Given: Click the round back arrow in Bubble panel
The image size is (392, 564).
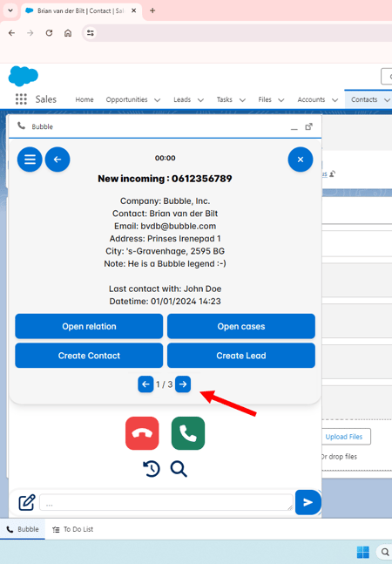Looking at the screenshot, I should [x=57, y=160].
